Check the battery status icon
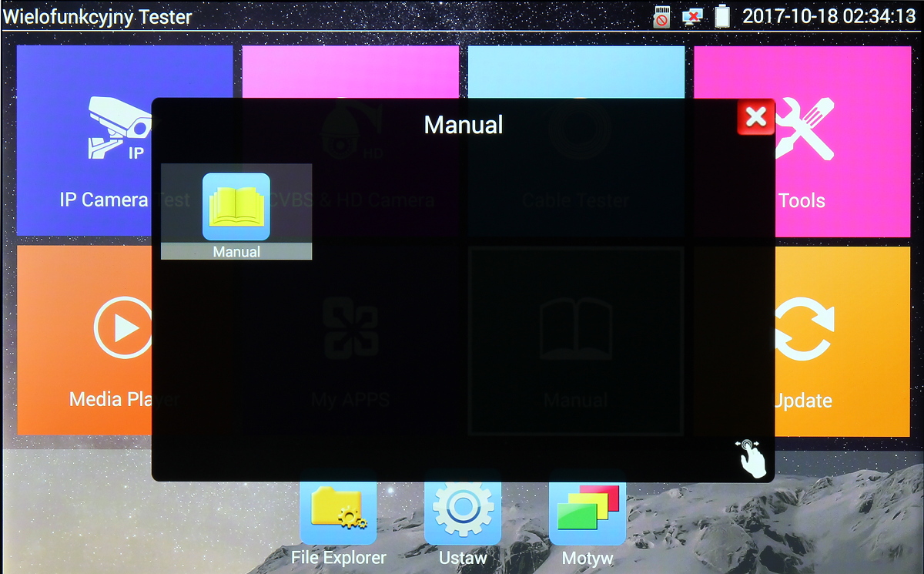Viewport: 924px width, 574px height. (722, 16)
